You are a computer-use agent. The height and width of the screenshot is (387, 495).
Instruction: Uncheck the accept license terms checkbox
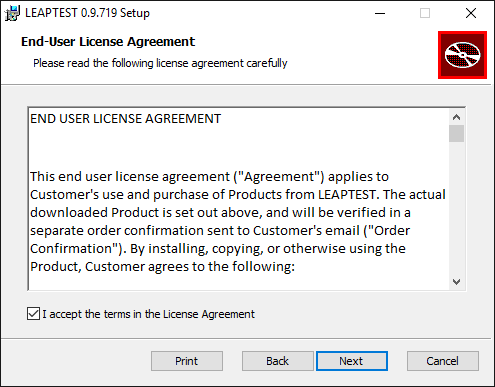(33, 314)
